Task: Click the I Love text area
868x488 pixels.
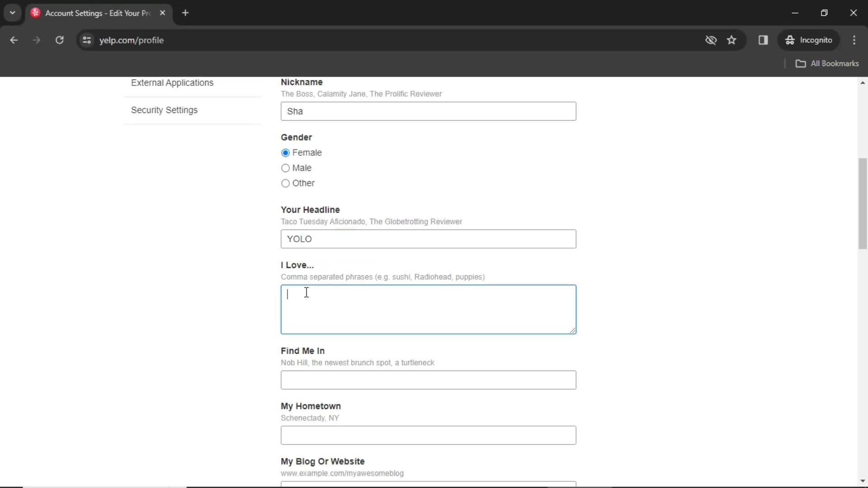Action: click(428, 309)
